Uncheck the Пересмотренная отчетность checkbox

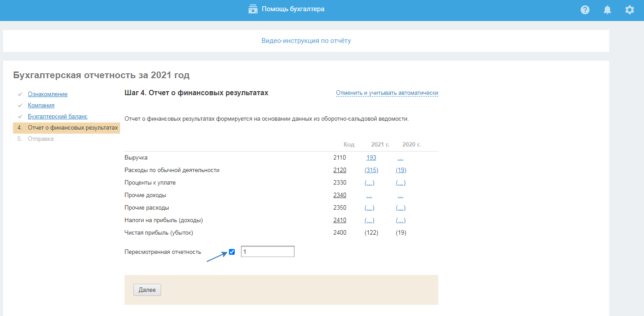click(x=232, y=252)
